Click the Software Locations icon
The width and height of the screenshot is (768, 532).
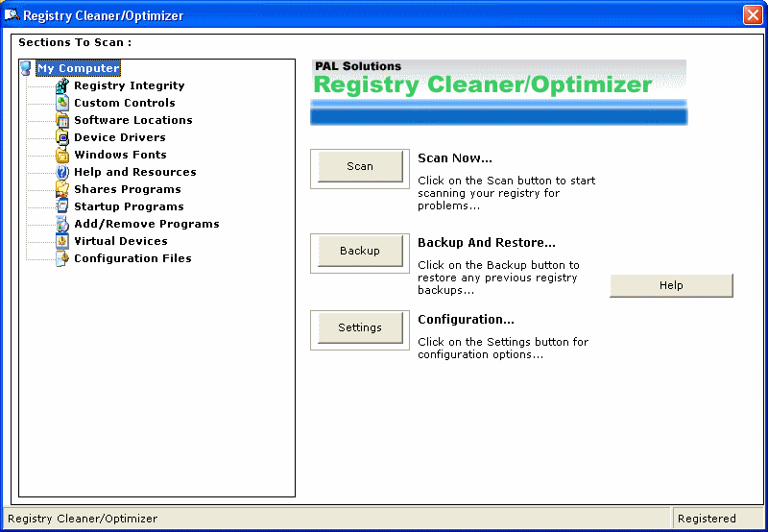tap(62, 120)
